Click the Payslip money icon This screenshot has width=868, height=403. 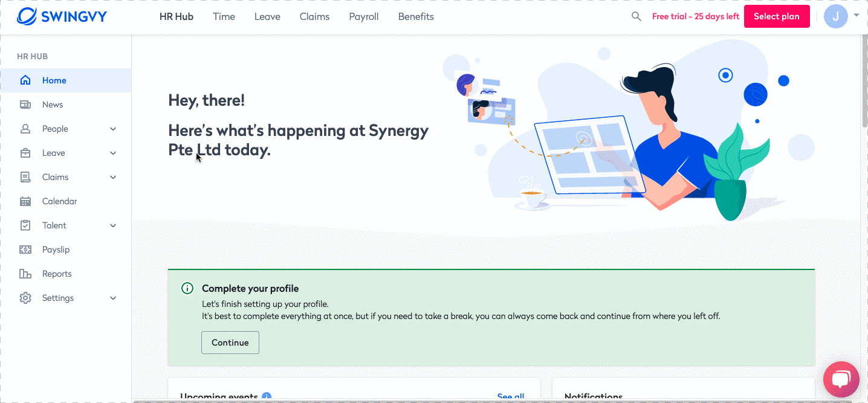[25, 250]
